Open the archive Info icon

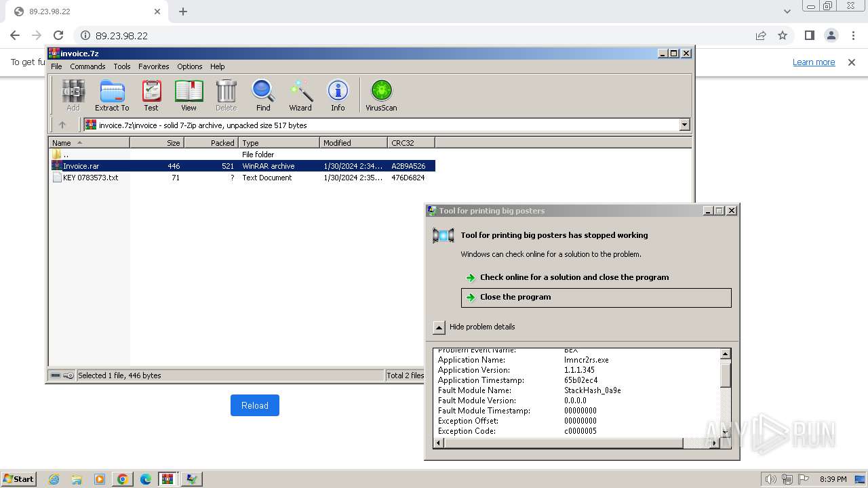click(338, 95)
